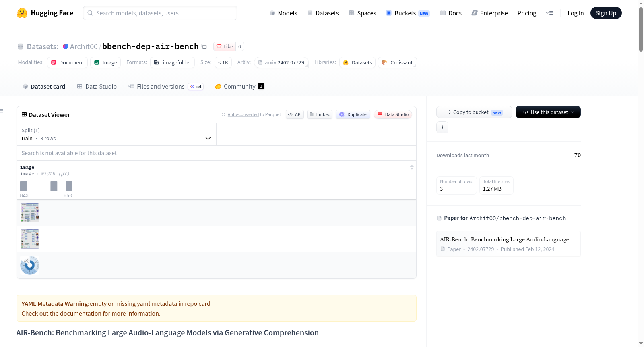
Task: Click the < 1K size tag
Action: pos(223,62)
